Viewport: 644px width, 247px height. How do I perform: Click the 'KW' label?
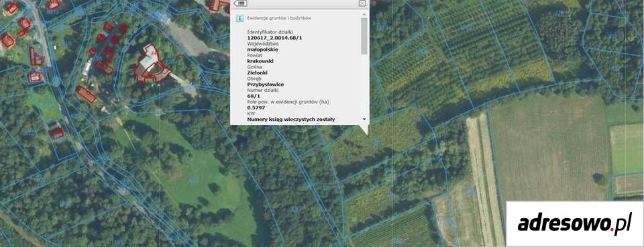250,113
